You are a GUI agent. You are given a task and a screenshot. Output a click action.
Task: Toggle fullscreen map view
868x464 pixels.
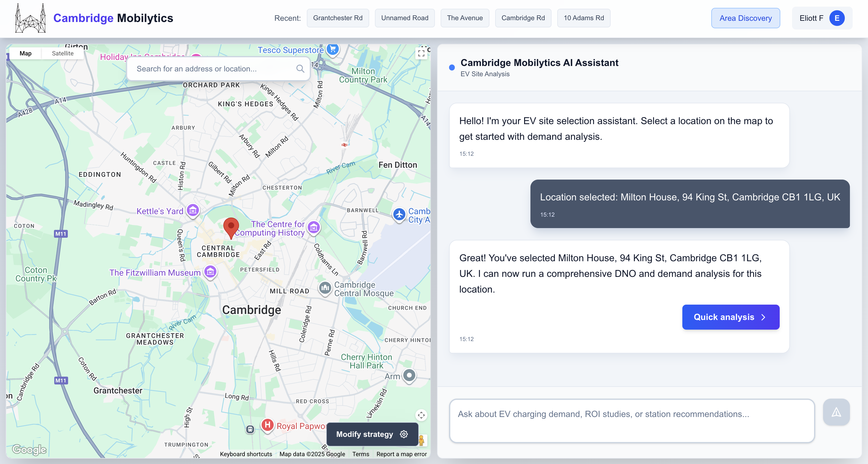pyautogui.click(x=421, y=53)
